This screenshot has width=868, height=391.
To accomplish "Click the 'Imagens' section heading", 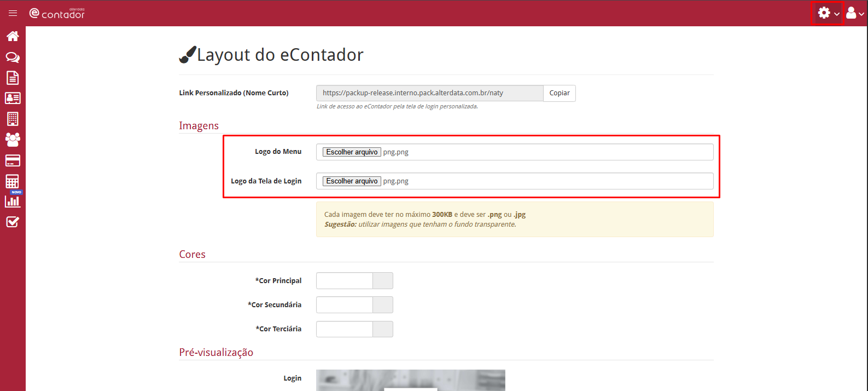I will [199, 126].
